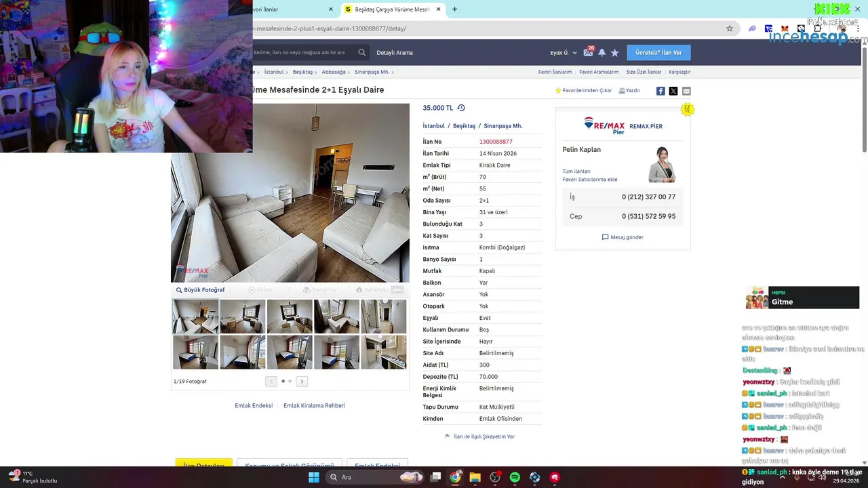Open the Karşılaştır menu item

(x=679, y=72)
